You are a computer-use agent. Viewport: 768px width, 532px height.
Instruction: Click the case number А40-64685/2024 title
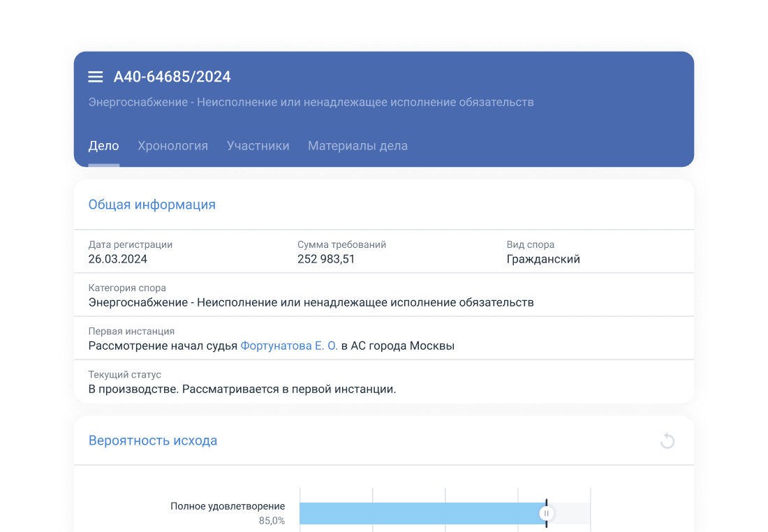172,77
